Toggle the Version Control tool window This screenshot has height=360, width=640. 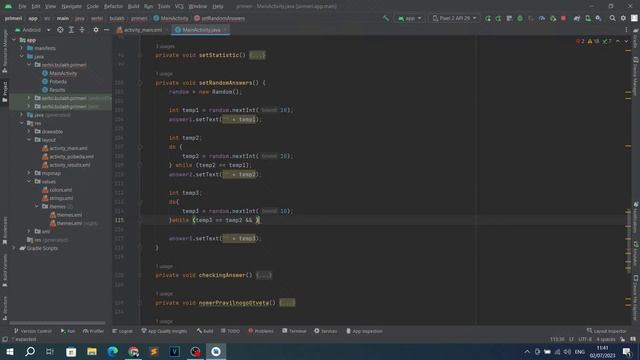tap(33, 331)
